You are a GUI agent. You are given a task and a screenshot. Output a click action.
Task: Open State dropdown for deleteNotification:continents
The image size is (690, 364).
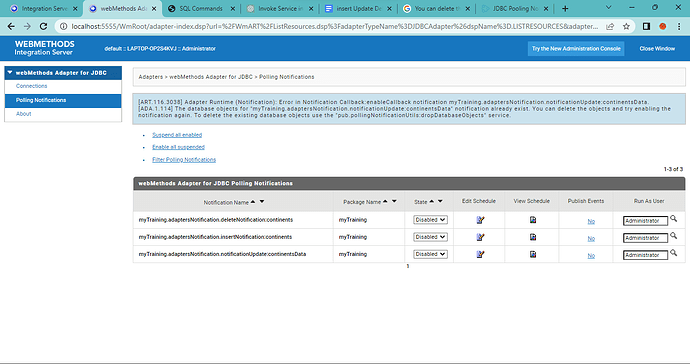coord(430,220)
